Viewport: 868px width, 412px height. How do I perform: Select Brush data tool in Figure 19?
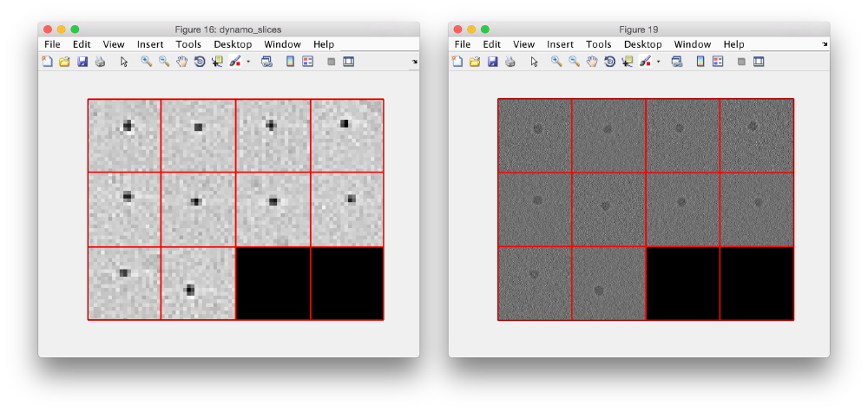point(645,62)
